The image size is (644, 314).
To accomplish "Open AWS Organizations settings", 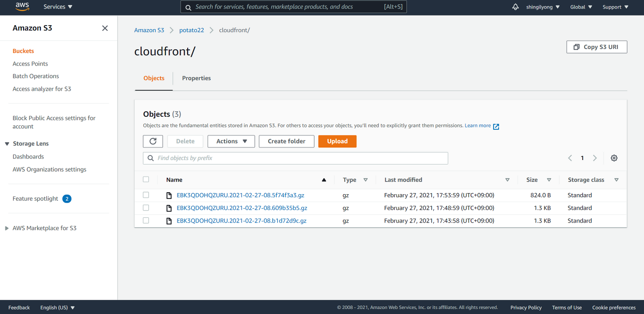I will point(49,170).
